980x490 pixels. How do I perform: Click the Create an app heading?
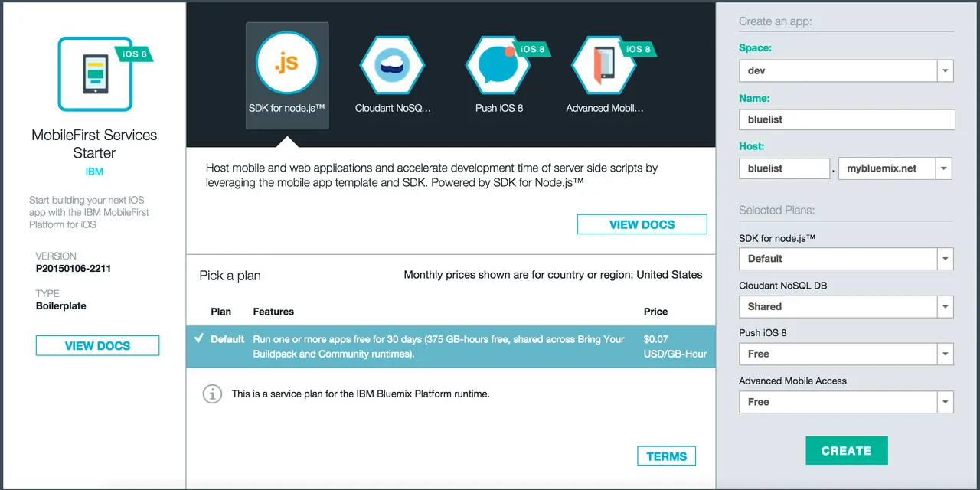click(x=776, y=21)
